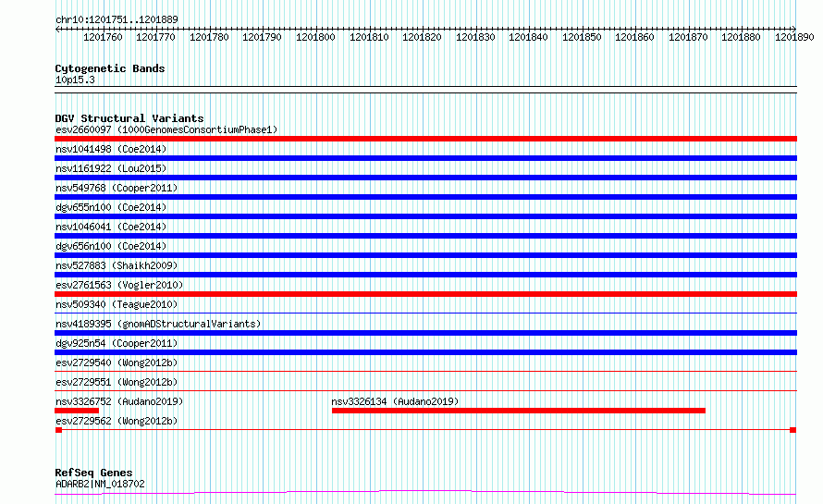Open esv2729551 (Wong2012b) variant label
The height and width of the screenshot is (504, 823).
[x=117, y=382]
